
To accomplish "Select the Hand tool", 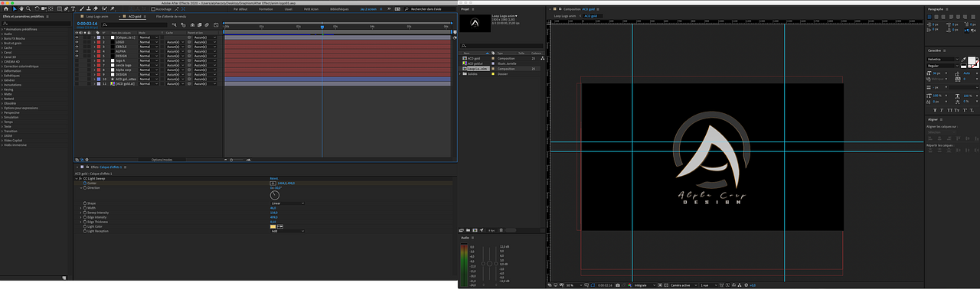I will point(21,9).
